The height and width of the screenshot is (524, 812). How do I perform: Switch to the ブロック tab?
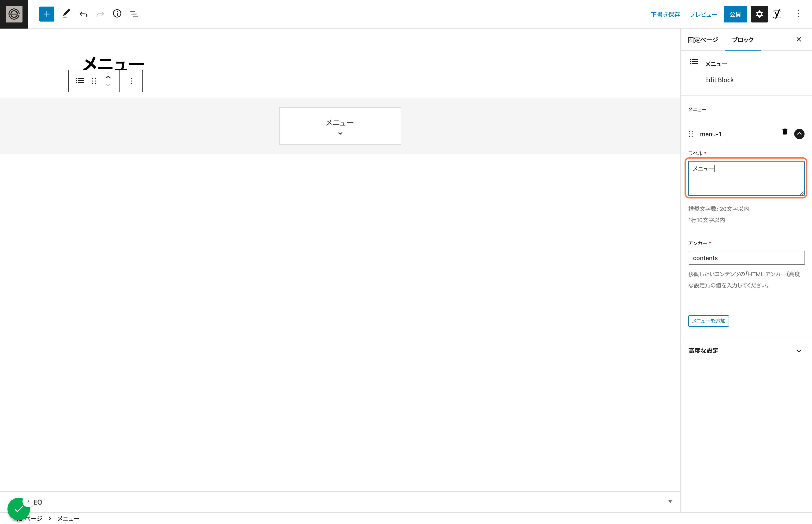click(x=743, y=40)
